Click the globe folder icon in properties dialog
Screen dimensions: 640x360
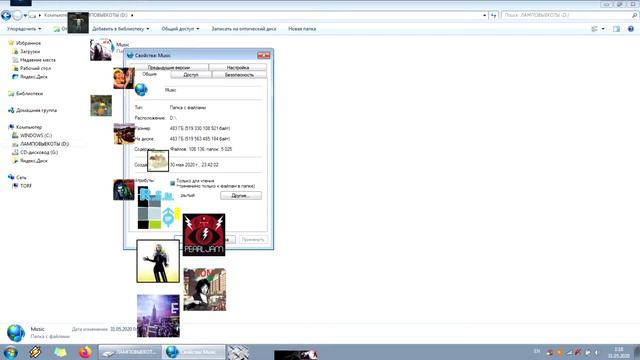pyautogui.click(x=141, y=89)
